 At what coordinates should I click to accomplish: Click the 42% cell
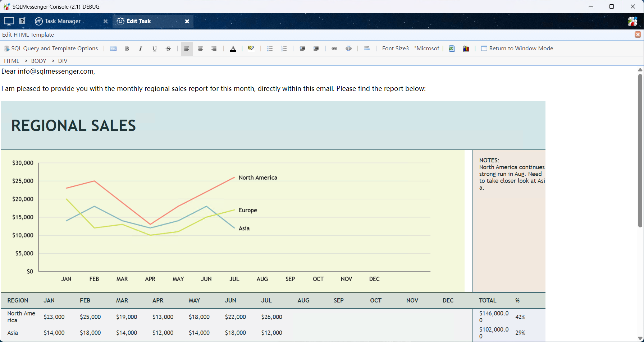[x=520, y=317]
